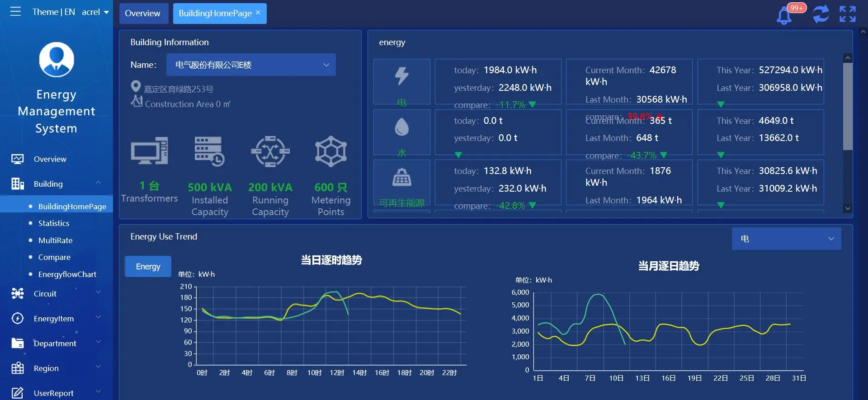Click the EnergyItem sidebar icon
Image resolution: width=868 pixels, height=400 pixels.
tap(18, 319)
